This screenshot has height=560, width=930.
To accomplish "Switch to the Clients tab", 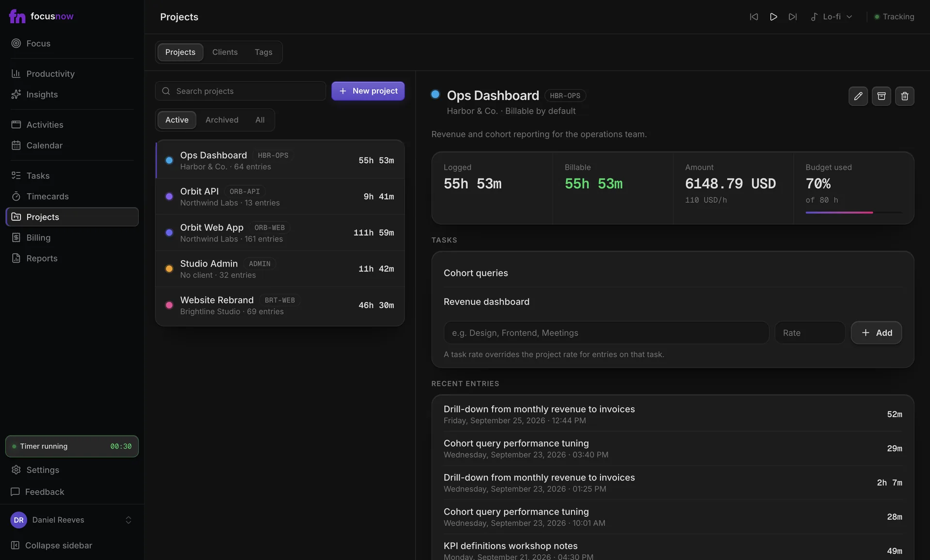I will pos(225,52).
